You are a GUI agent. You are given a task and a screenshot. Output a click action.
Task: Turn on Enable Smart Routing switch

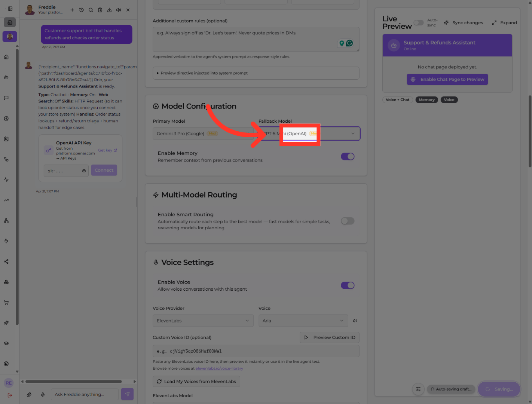[x=348, y=221]
